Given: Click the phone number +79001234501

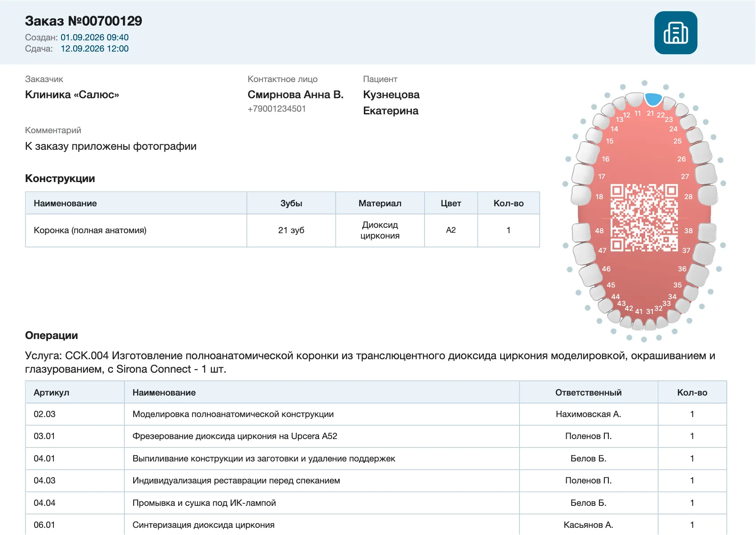Looking at the screenshot, I should pos(277,109).
